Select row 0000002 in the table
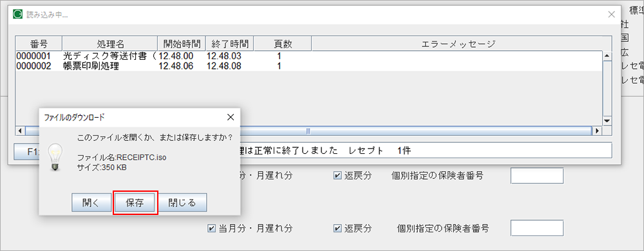 point(309,66)
